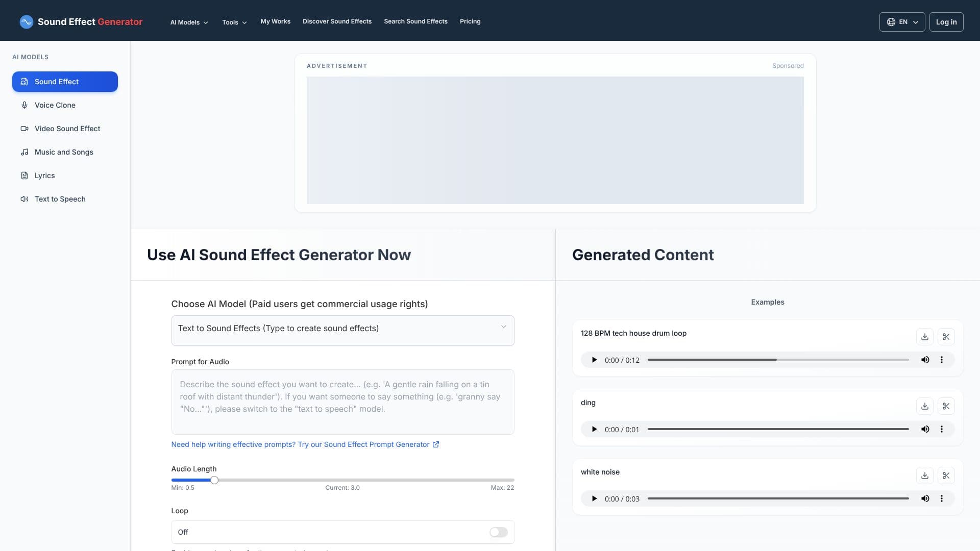
Task: Mute the white noise audio player
Action: 925,498
